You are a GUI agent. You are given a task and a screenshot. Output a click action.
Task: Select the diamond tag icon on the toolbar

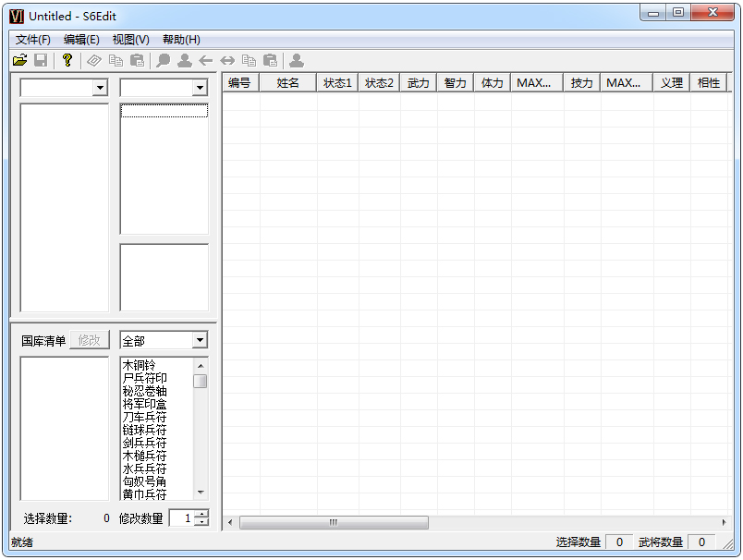pos(93,60)
